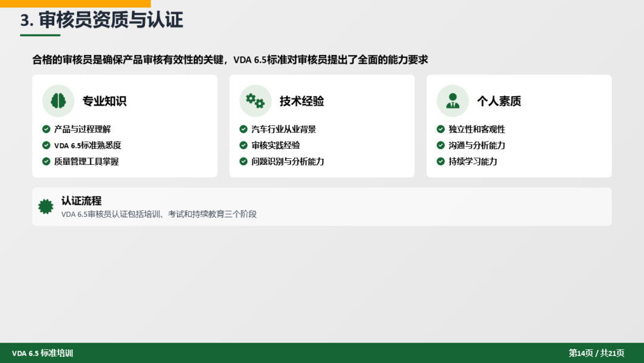Click the brain icon beside 专业知识
This screenshot has width=644, height=363.
(58, 101)
